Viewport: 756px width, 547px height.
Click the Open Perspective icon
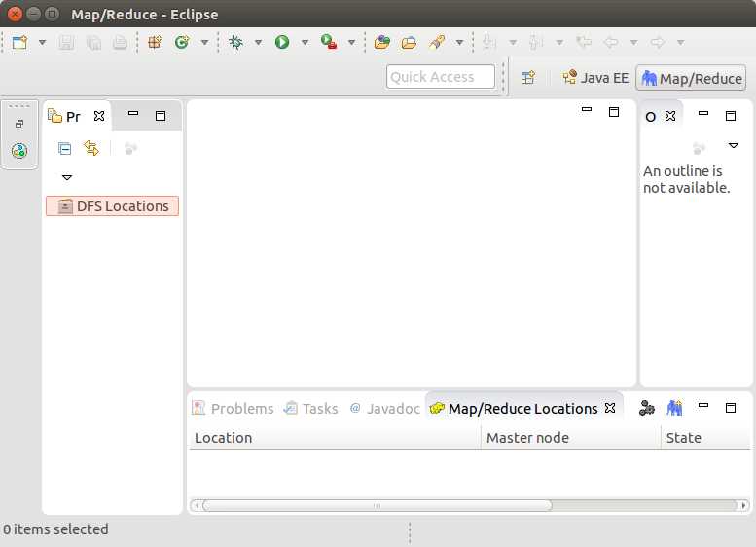point(528,78)
